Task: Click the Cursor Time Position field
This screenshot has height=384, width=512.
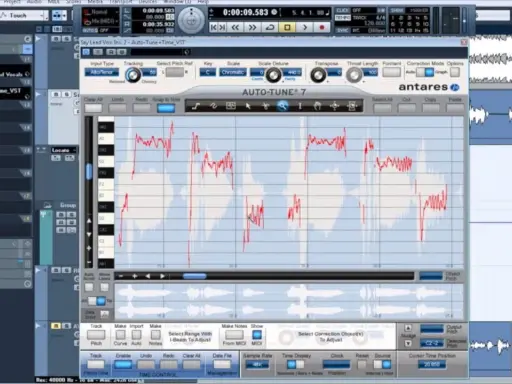Action: (431, 365)
